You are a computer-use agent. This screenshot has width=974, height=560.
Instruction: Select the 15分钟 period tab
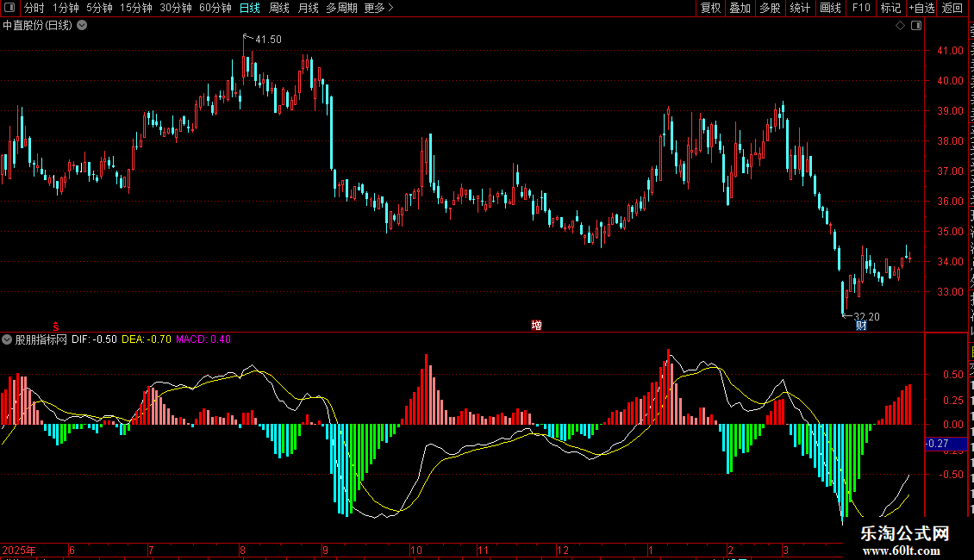[x=136, y=8]
